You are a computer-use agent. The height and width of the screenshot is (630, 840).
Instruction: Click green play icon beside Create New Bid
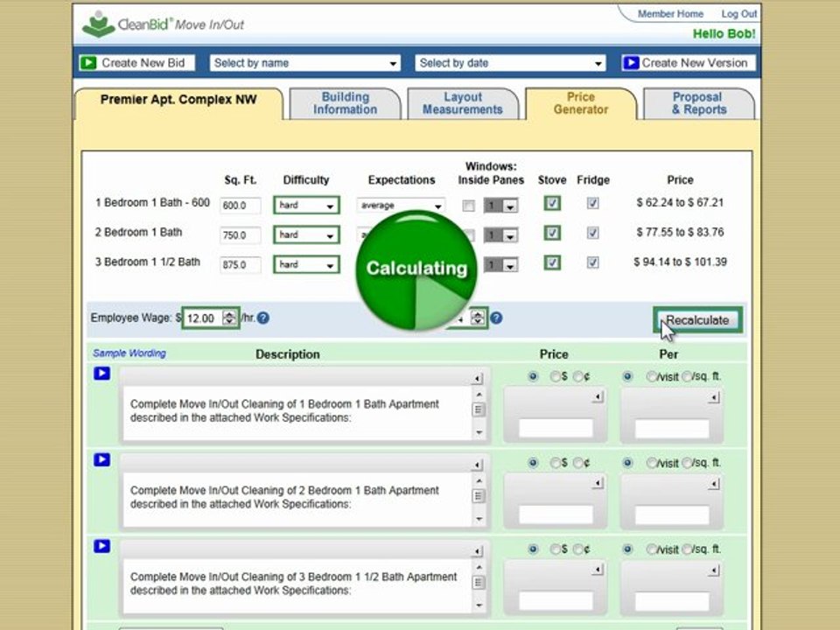[x=87, y=63]
